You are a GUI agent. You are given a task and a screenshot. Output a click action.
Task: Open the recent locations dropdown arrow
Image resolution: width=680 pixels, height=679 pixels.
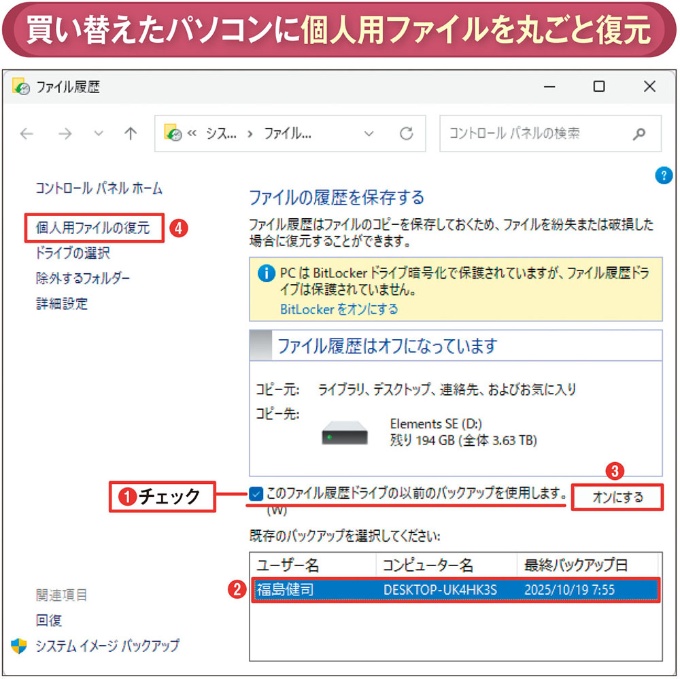98,133
